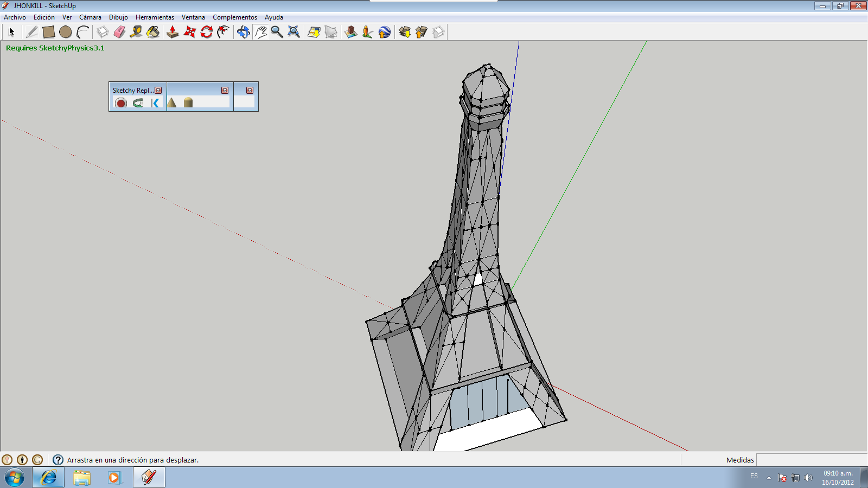The image size is (868, 488).
Task: Click the Google sign-in status icon
Action: [x=37, y=460]
